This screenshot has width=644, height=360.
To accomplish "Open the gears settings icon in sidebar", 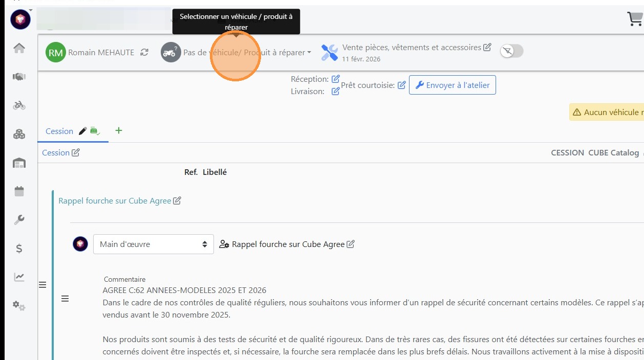I will [x=19, y=306].
